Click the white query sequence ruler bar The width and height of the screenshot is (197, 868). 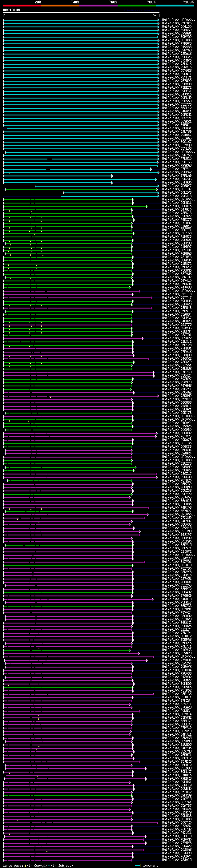(81, 13)
